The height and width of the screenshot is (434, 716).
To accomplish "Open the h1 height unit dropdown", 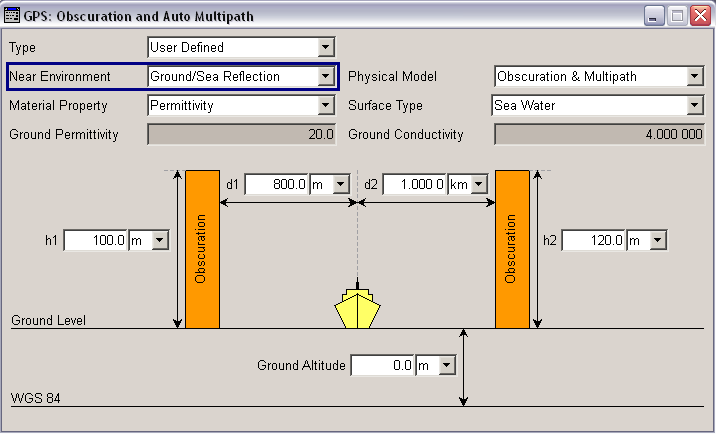I will tap(160, 240).
